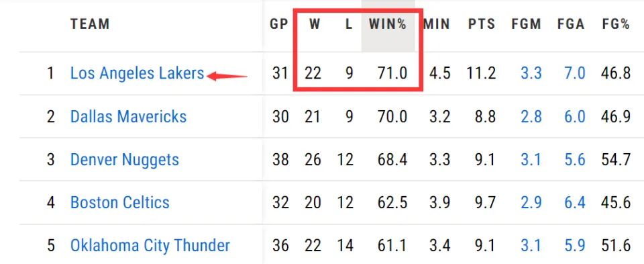Sort by the L losses column header

[x=349, y=24]
